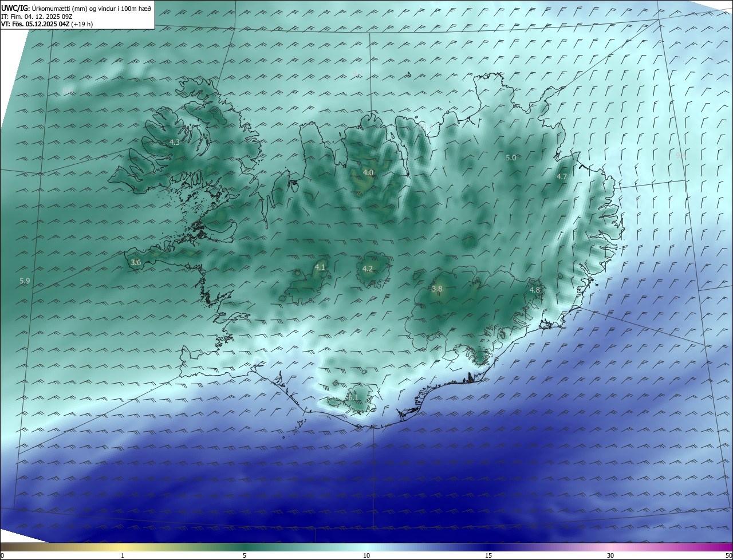Click the valid time "VT: Fös. 05.12.2025 04Z (+19 h)"
The height and width of the screenshot is (560, 733).
[x=48, y=25]
